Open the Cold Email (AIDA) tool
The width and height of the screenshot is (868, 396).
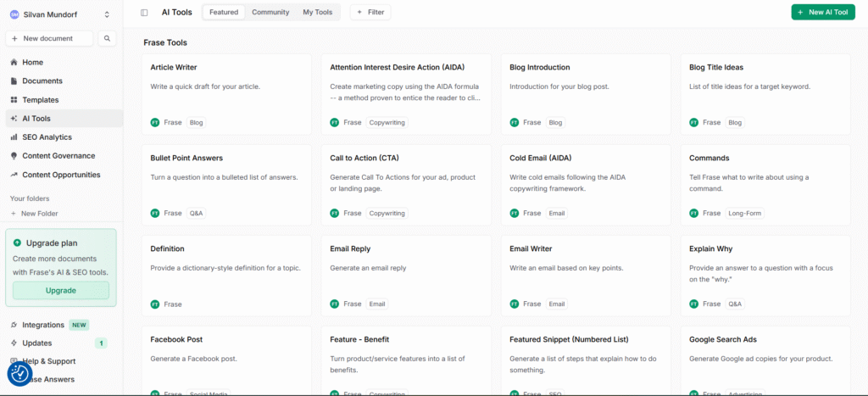point(586,185)
